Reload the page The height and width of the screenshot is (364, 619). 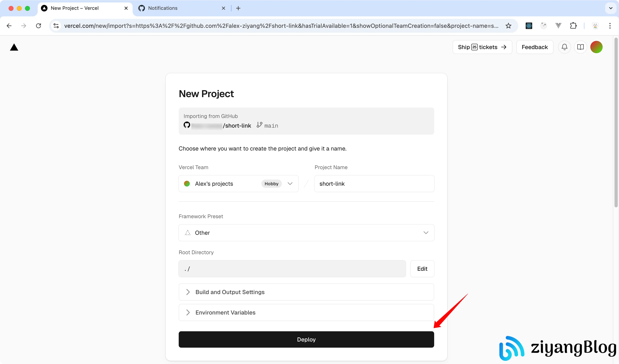point(38,26)
